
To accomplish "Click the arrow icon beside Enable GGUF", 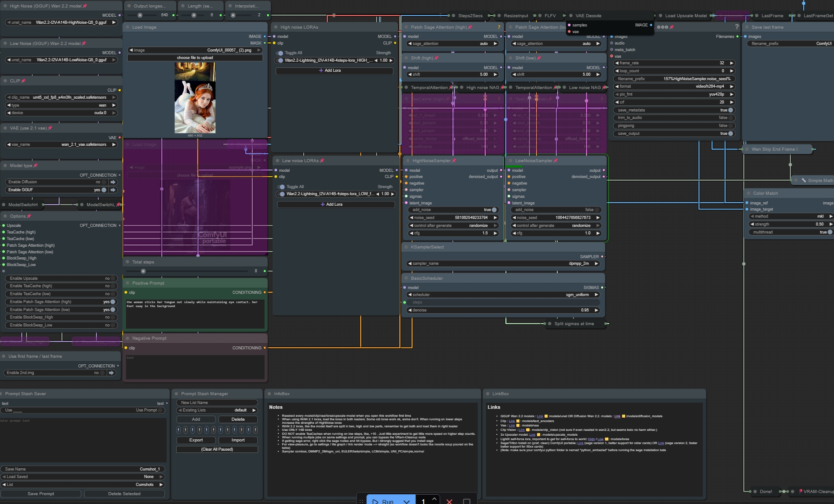I will pyautogui.click(x=113, y=190).
